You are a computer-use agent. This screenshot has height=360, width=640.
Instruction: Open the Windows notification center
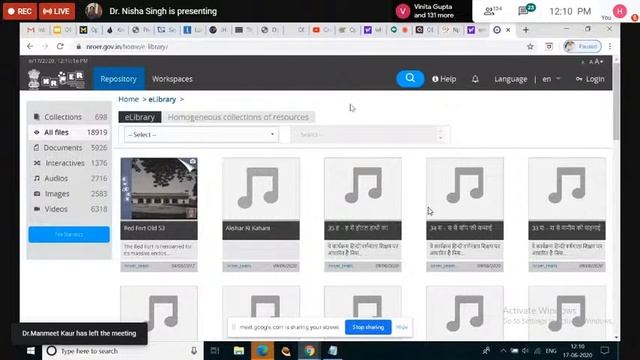[x=605, y=351]
